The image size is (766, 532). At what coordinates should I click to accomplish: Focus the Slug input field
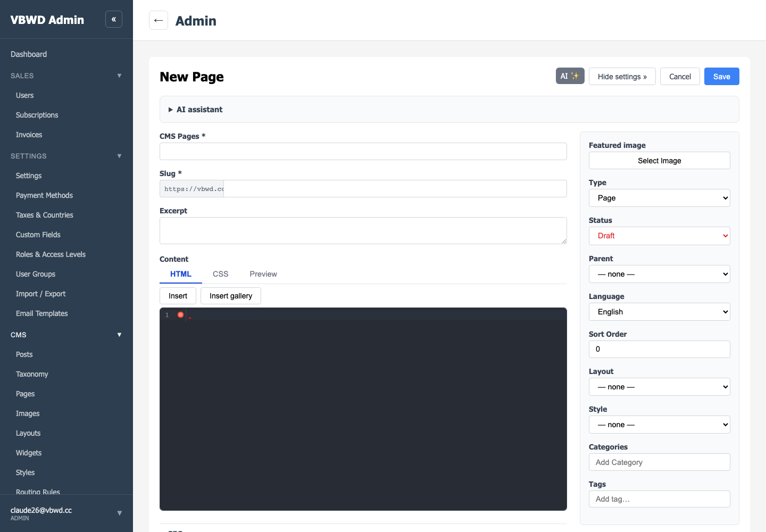point(395,188)
